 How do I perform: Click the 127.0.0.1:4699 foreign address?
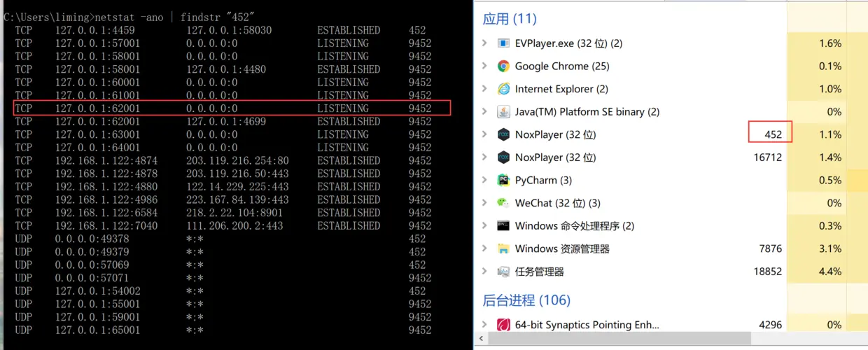226,122
